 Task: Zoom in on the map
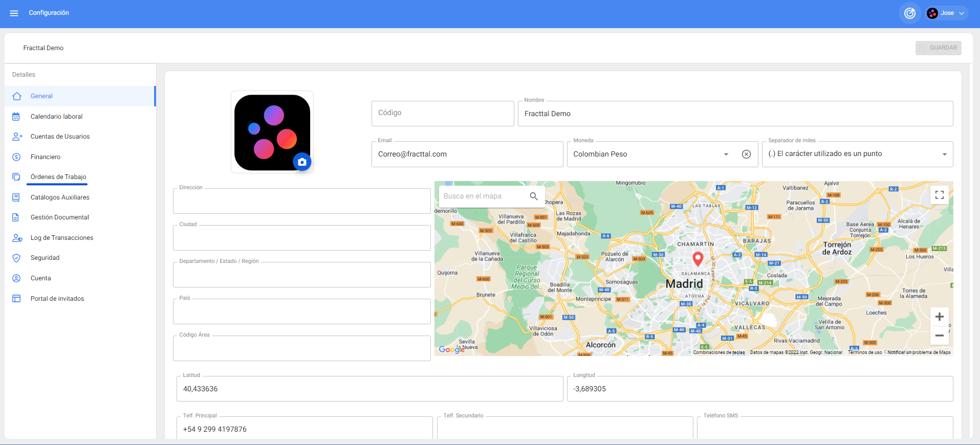coord(939,317)
